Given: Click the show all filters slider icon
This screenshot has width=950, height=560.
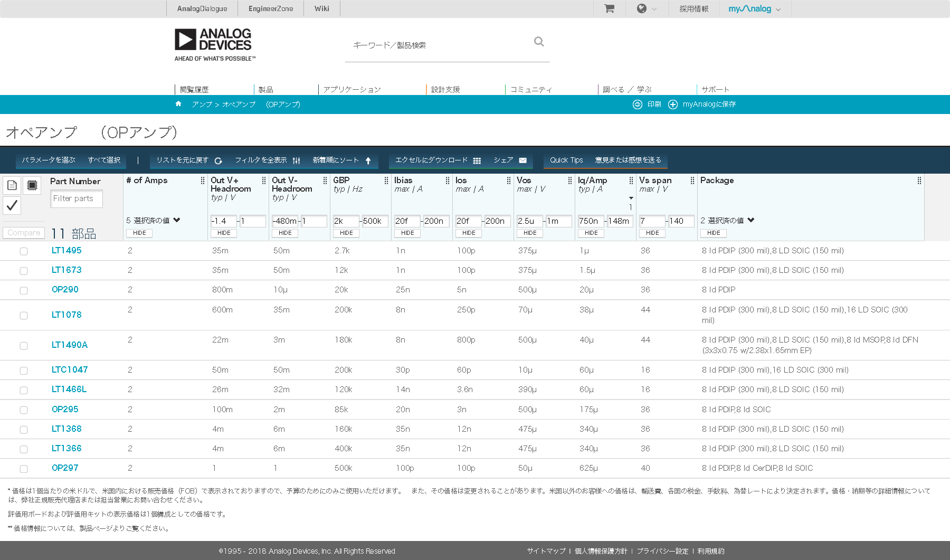Looking at the screenshot, I should 296,160.
